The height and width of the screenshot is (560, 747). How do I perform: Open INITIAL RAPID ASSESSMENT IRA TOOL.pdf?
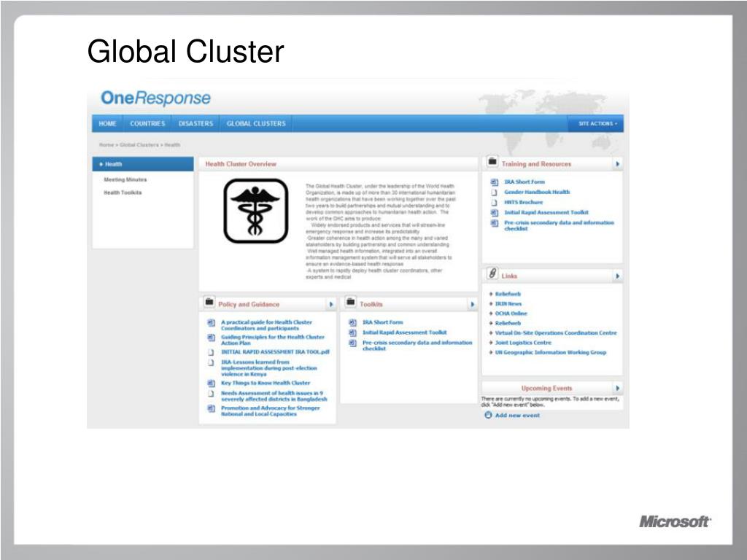275,352
